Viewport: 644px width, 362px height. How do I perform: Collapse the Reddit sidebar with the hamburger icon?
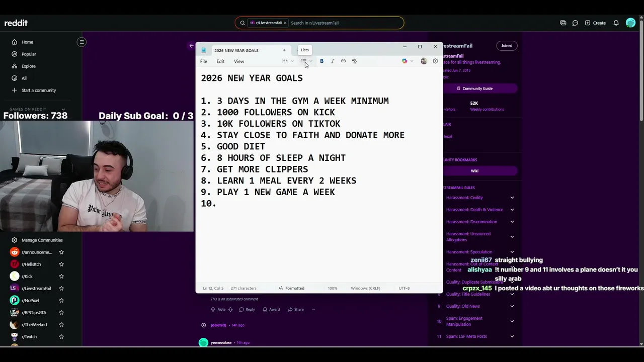coord(82,42)
